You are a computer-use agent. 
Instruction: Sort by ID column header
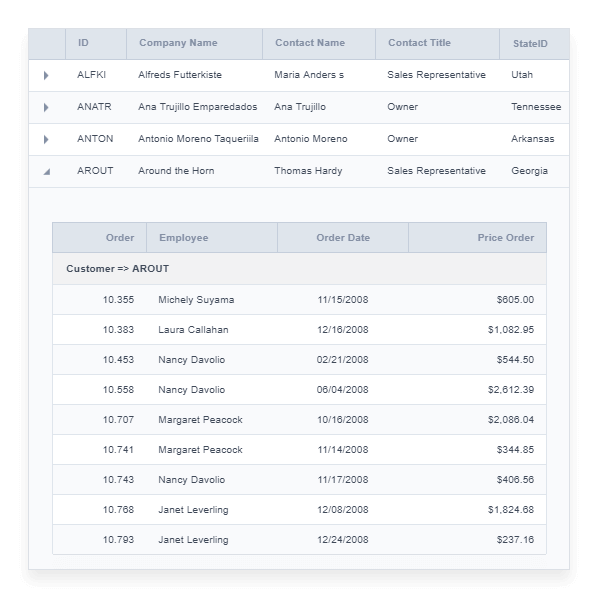point(96,43)
